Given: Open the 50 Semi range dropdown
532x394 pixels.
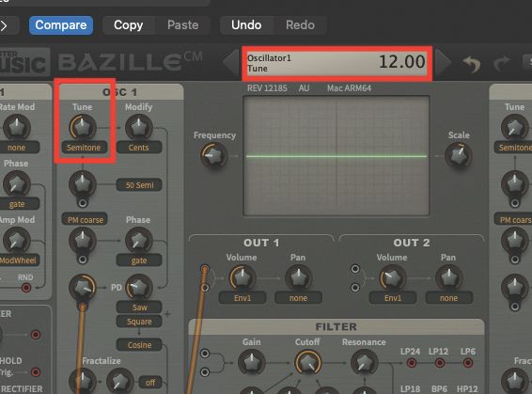Looking at the screenshot, I should pyautogui.click(x=139, y=185).
